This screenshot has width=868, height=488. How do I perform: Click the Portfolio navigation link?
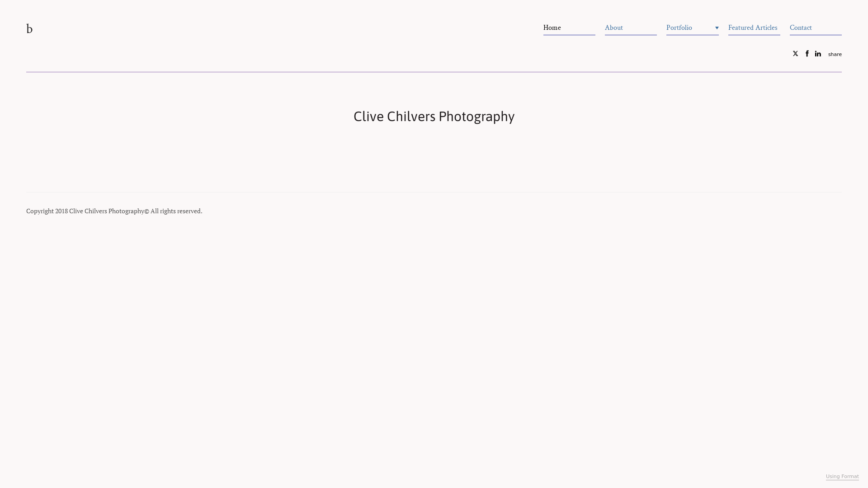679,28
